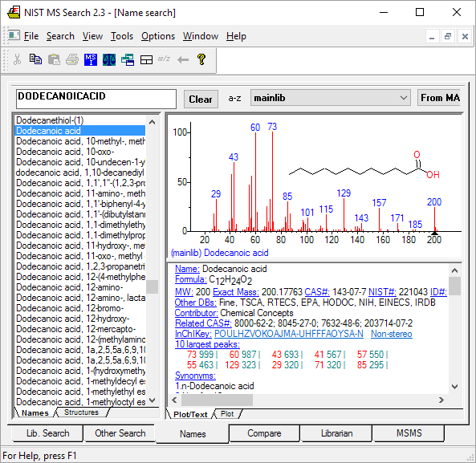Click the cascading windows toolbar icon
476x463 pixels.
(x=128, y=59)
